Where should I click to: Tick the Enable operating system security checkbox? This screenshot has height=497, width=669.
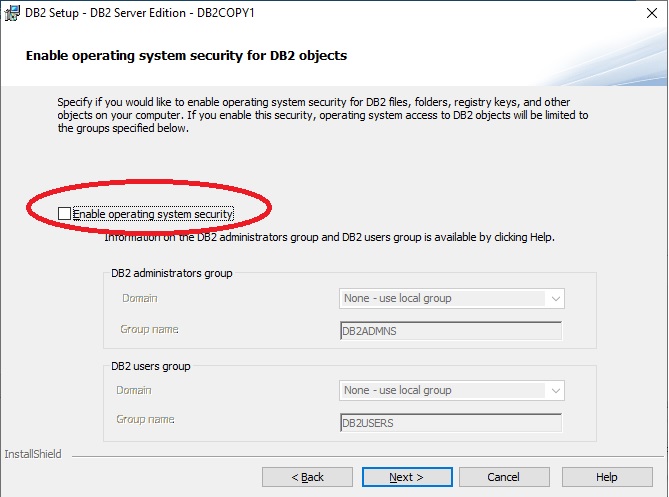click(65, 214)
